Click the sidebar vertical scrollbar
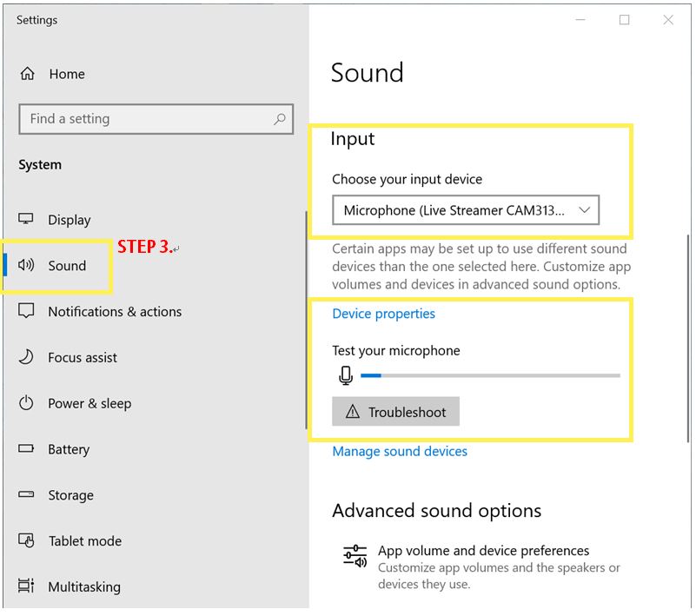This screenshot has height=616, width=696. coord(306,320)
